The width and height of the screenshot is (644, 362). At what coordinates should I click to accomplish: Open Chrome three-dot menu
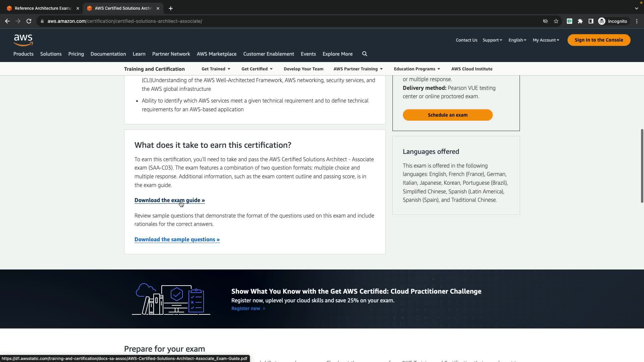[x=637, y=21]
